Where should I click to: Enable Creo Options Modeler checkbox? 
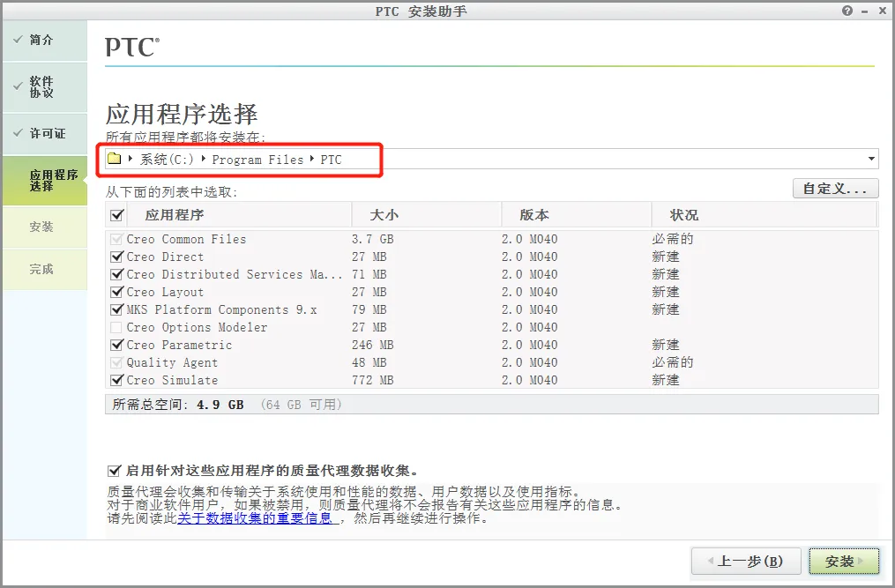click(116, 328)
